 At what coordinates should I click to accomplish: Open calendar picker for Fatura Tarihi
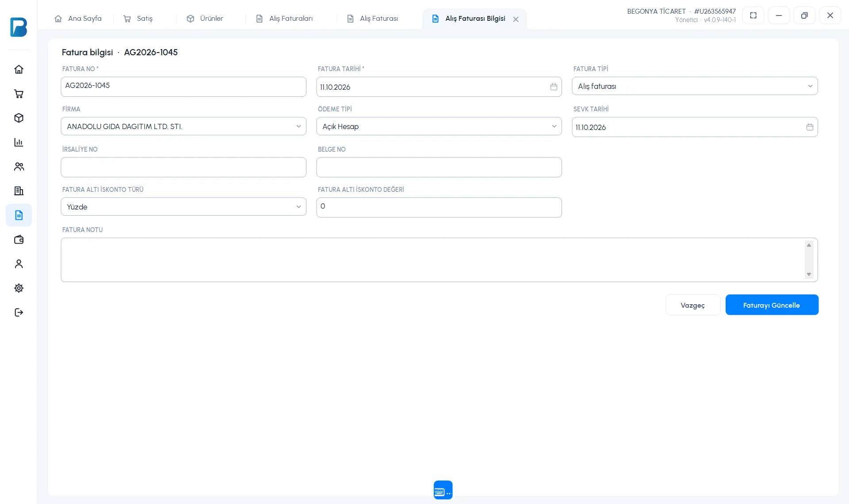pos(554,87)
